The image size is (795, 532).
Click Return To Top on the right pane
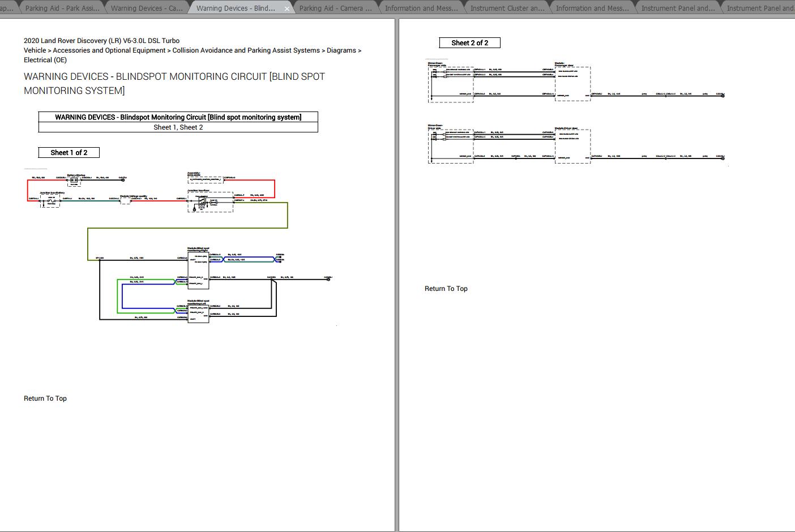(446, 288)
